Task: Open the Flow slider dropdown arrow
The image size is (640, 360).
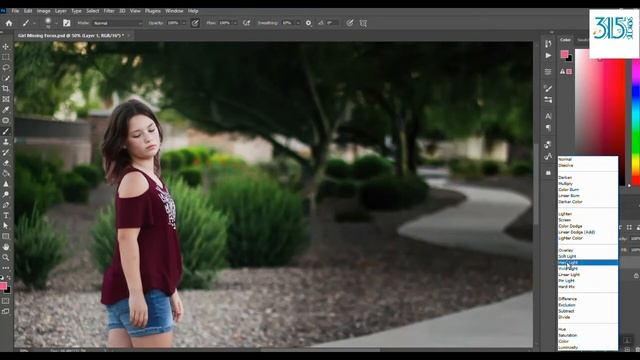Action: [235, 23]
